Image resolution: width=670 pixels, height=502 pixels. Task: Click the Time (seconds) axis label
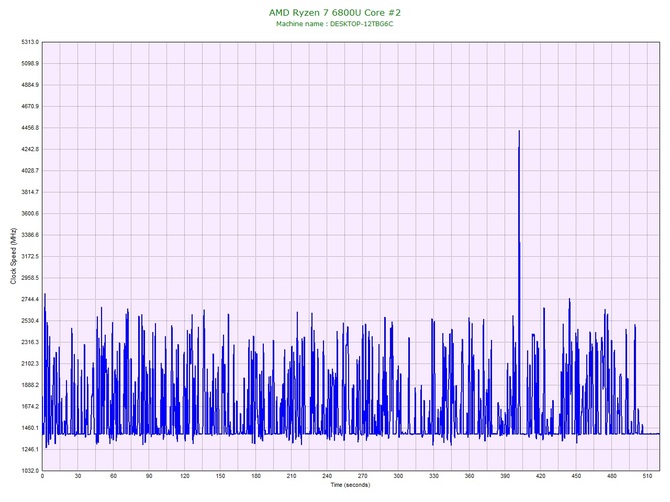350,485
